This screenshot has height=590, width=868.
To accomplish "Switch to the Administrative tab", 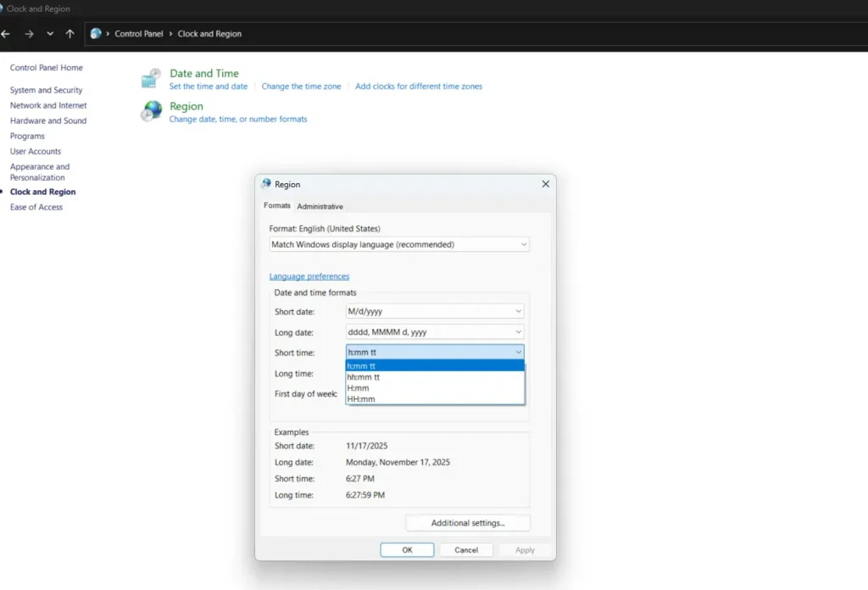I will 320,206.
